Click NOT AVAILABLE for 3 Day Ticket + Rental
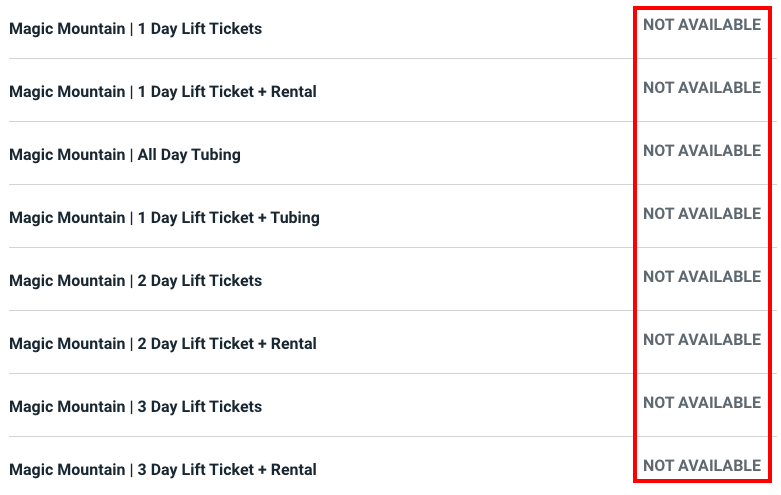Viewport: 781px width, 495px height. [x=702, y=466]
